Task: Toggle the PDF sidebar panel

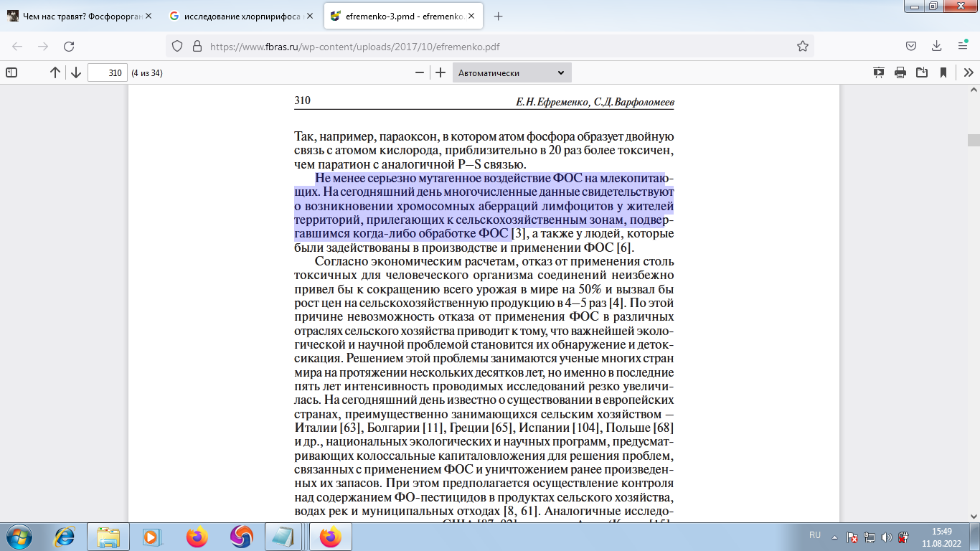Action: [11, 72]
